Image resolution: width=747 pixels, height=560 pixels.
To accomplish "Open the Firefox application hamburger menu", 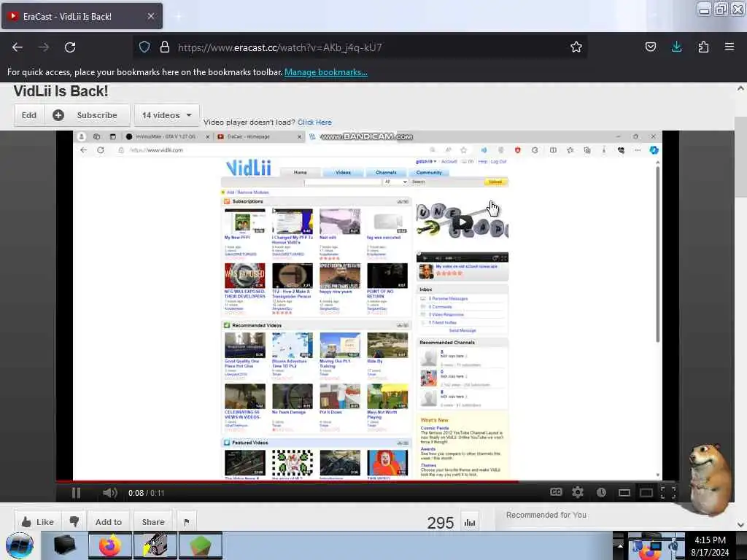I will (x=729, y=47).
